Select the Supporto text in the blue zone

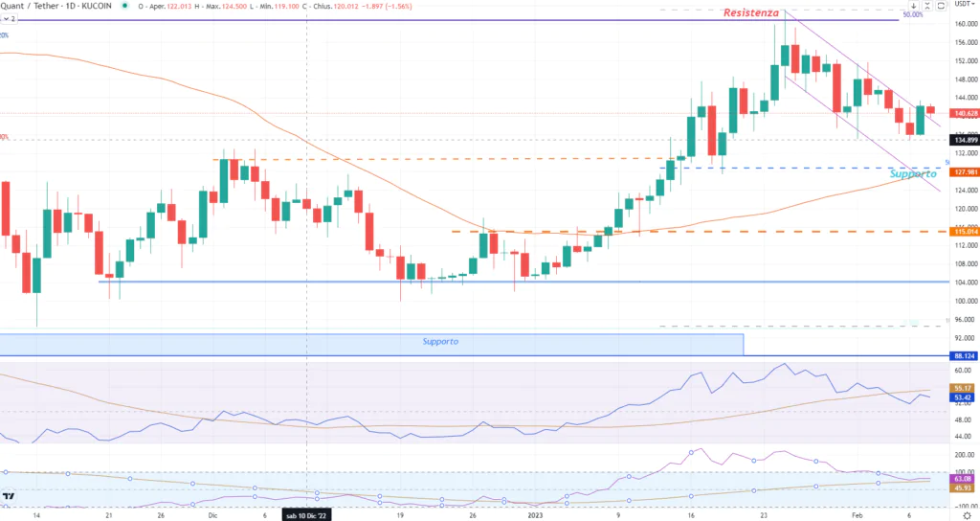point(440,342)
